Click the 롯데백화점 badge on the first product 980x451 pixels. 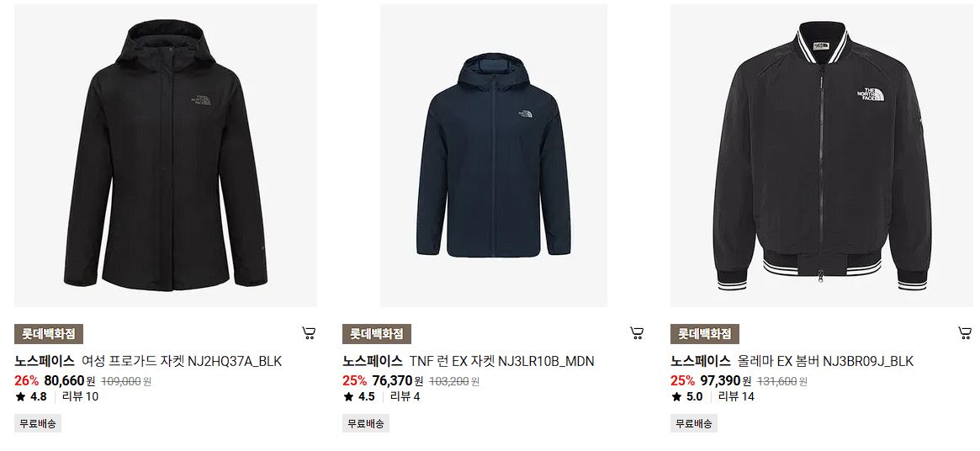click(49, 334)
